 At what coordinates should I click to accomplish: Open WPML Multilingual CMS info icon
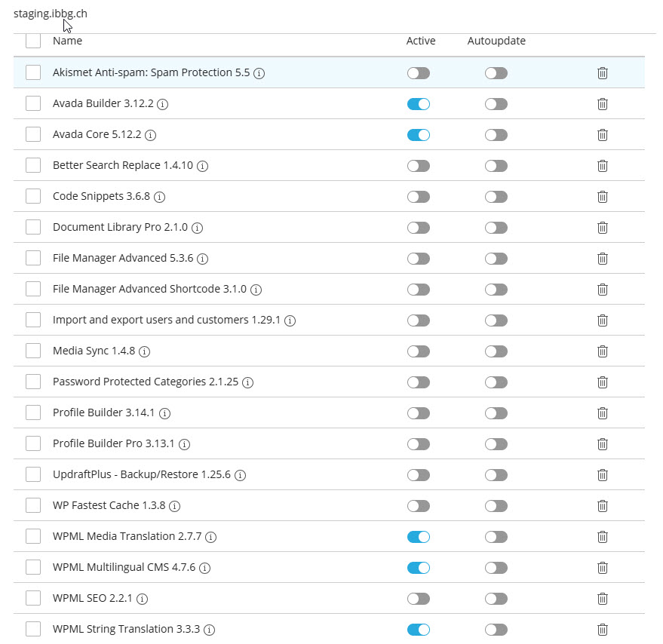click(204, 568)
